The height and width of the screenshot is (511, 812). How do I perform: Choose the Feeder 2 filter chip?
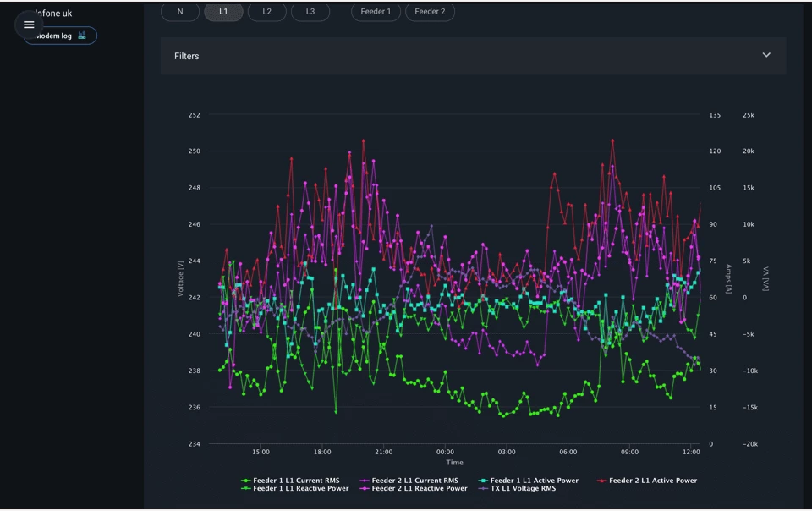(x=430, y=12)
